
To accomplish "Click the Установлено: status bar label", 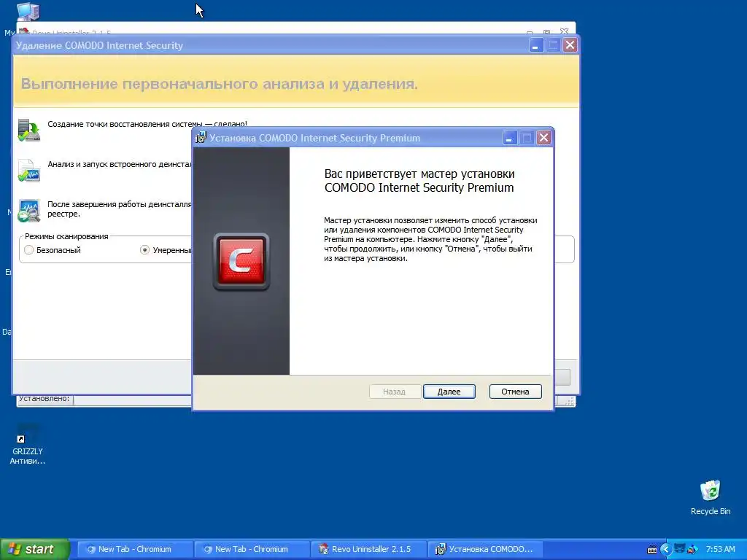I will [44, 399].
